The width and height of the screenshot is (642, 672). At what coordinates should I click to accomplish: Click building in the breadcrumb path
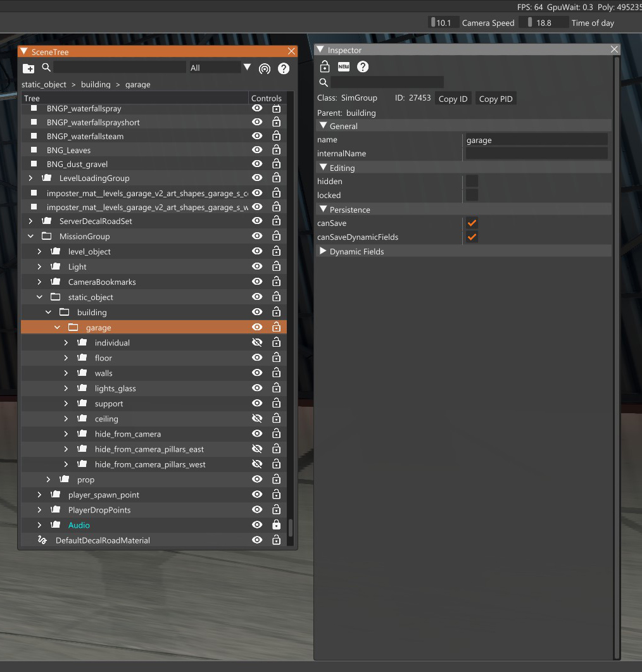96,84
